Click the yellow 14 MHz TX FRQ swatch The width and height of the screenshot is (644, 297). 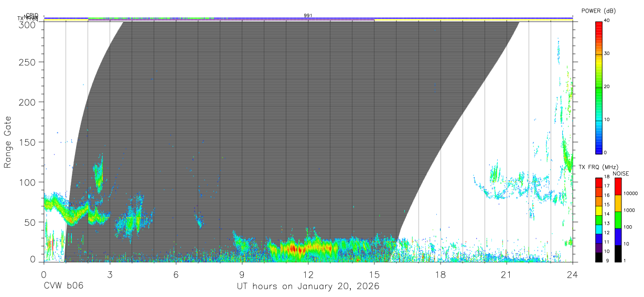coord(598,210)
